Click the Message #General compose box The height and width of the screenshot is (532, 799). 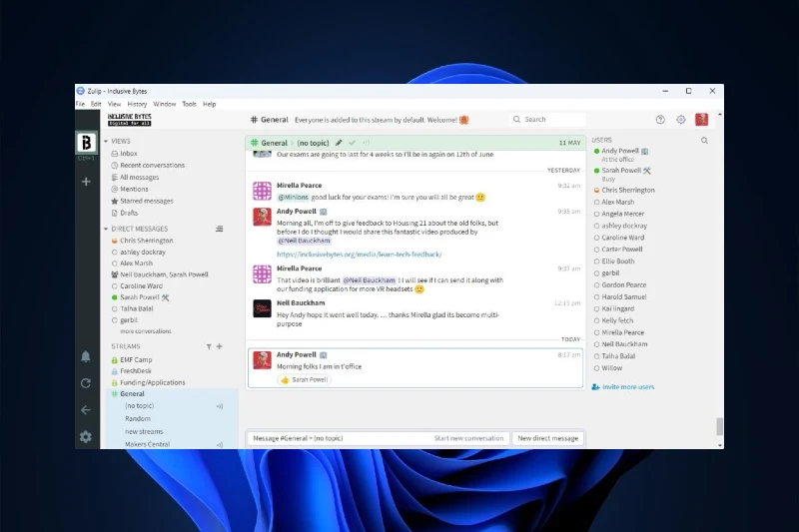(x=341, y=438)
